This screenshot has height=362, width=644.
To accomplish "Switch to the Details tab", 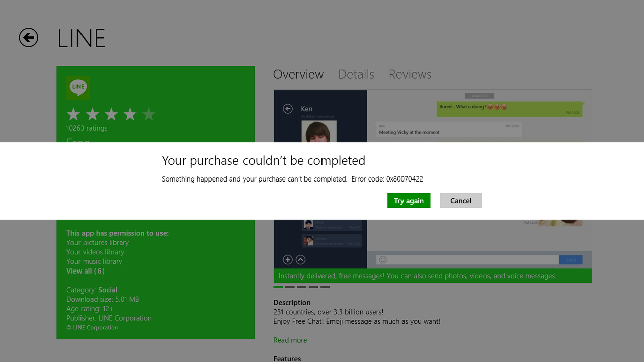I will click(x=356, y=74).
